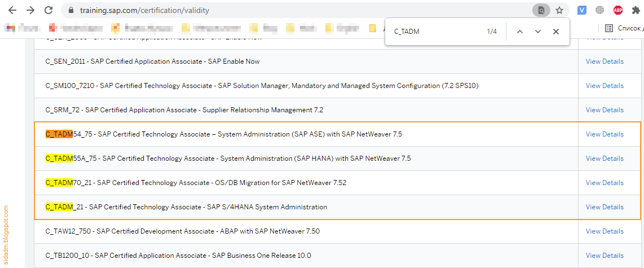
Task: Close the find bar
Action: click(x=555, y=32)
